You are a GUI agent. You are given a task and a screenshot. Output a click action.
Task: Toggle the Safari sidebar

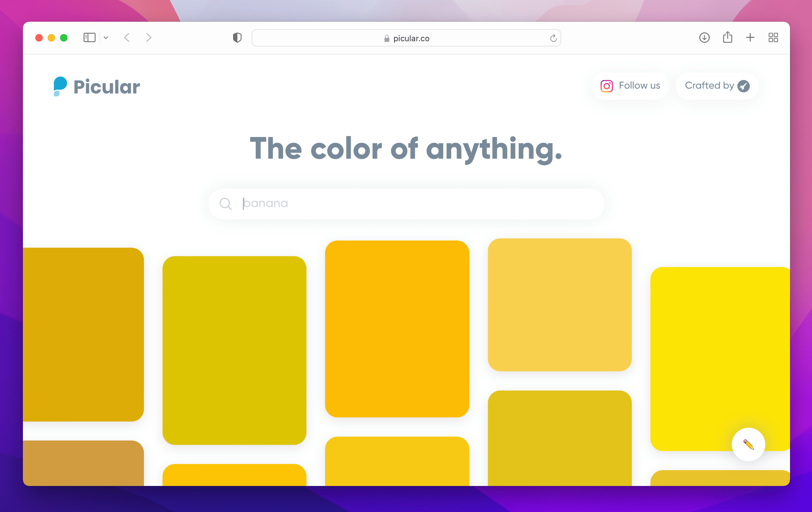89,38
